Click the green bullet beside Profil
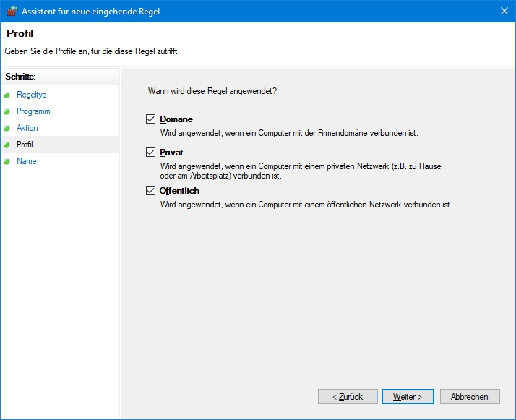Image resolution: width=516 pixels, height=420 pixels. click(7, 145)
